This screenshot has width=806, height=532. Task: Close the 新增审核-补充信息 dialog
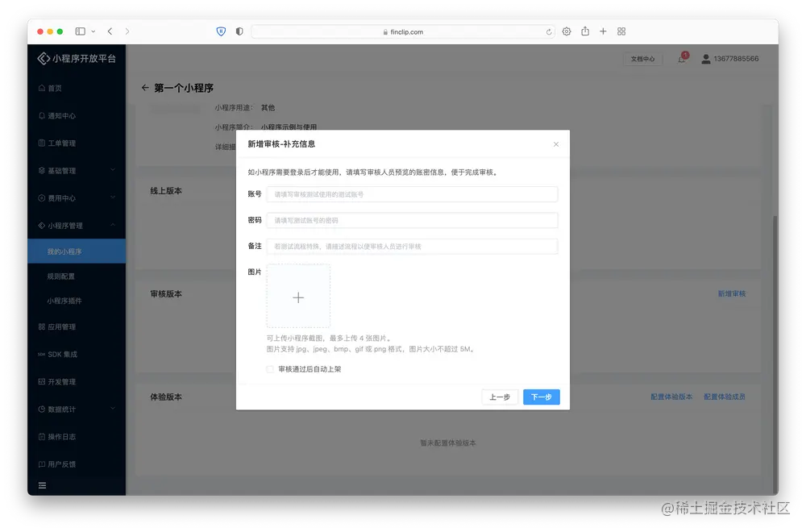tap(555, 144)
